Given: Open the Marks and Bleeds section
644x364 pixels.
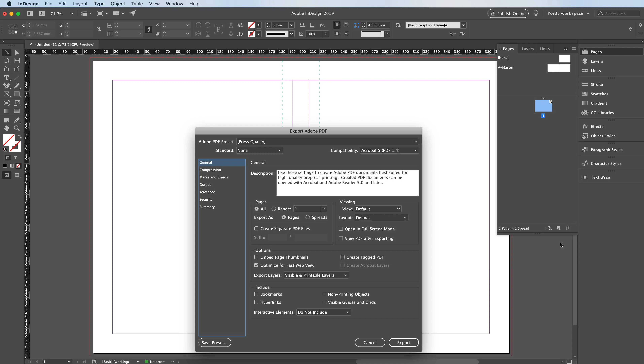Looking at the screenshot, I should tap(213, 177).
